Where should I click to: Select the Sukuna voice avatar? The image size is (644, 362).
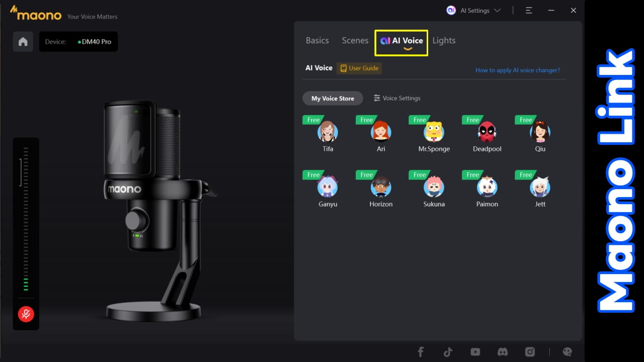[x=434, y=187]
